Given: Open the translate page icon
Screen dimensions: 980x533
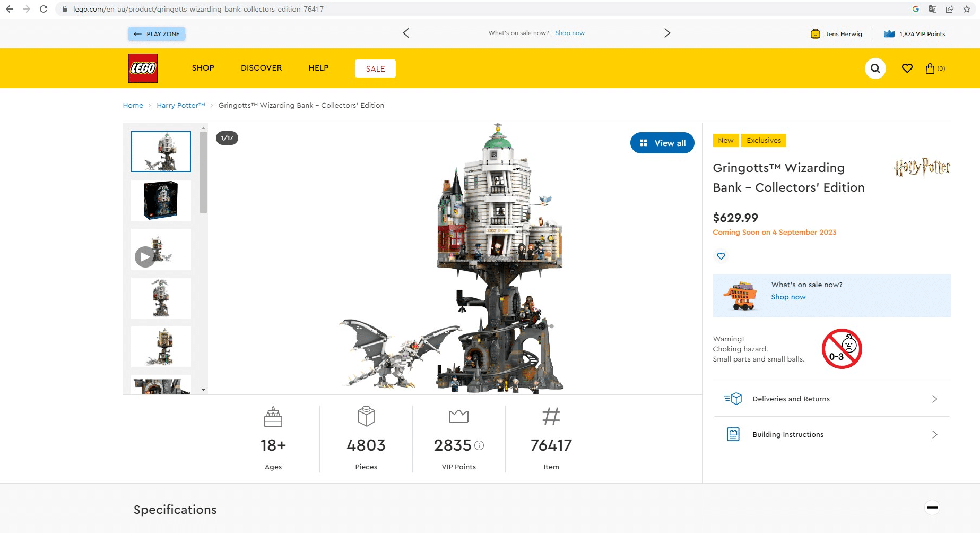Looking at the screenshot, I should click(x=932, y=9).
